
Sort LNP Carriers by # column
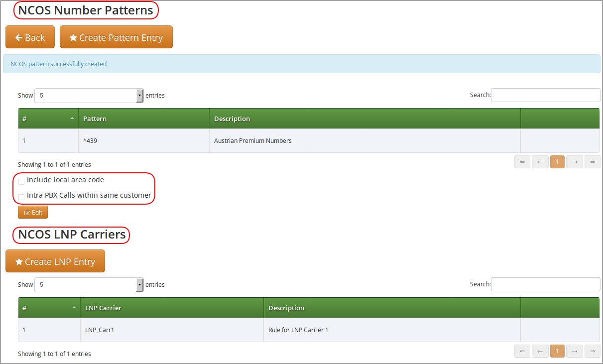point(48,308)
